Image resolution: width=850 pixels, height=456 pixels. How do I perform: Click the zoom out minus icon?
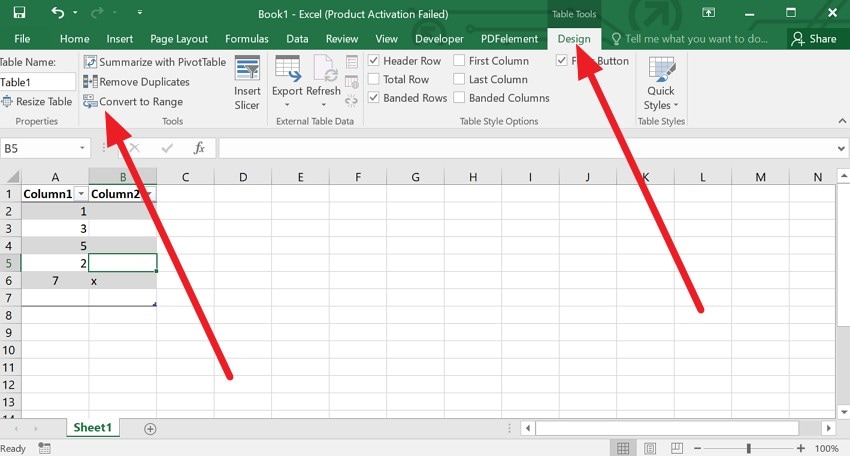[x=698, y=448]
